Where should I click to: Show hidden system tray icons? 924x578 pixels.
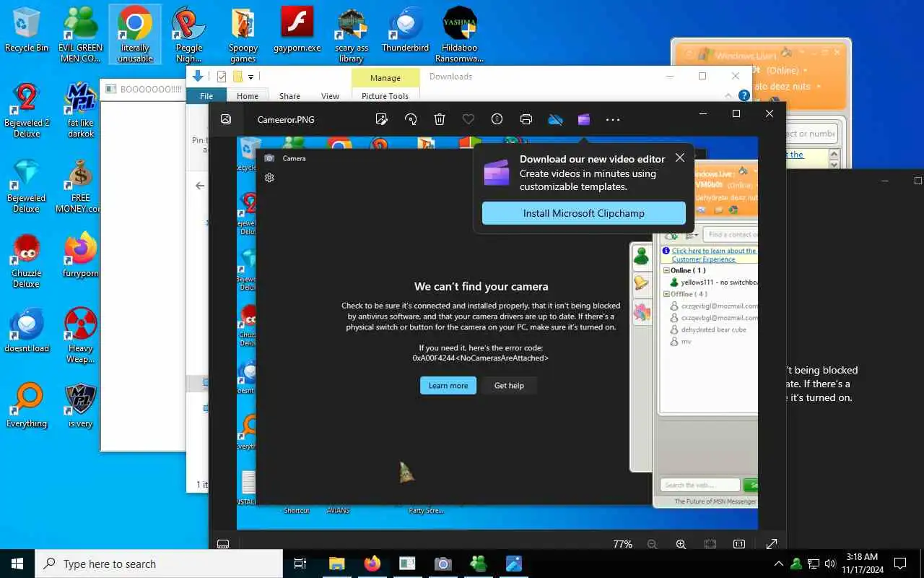pyautogui.click(x=778, y=564)
